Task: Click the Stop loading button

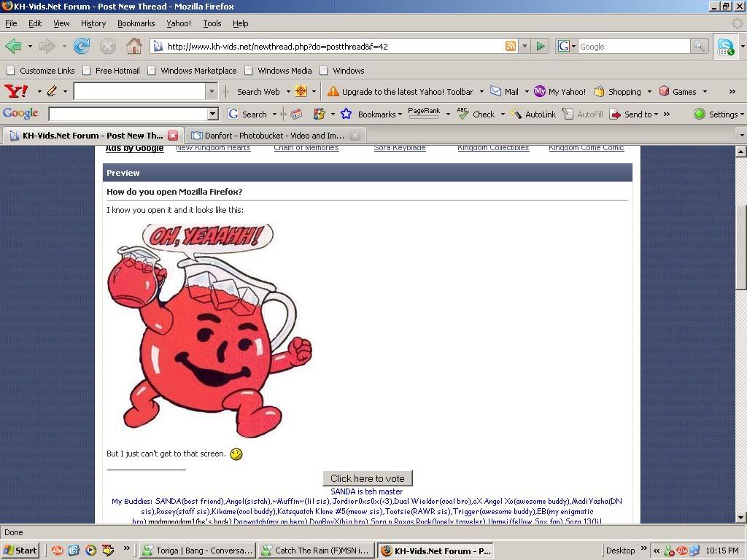Action: pyautogui.click(x=108, y=46)
